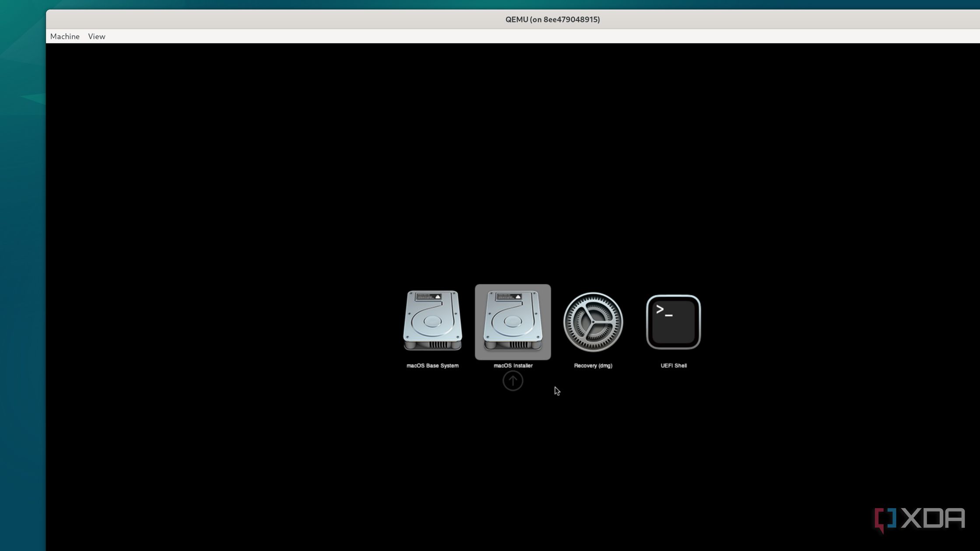Click the XDA bracket logo watermark

tap(885, 520)
